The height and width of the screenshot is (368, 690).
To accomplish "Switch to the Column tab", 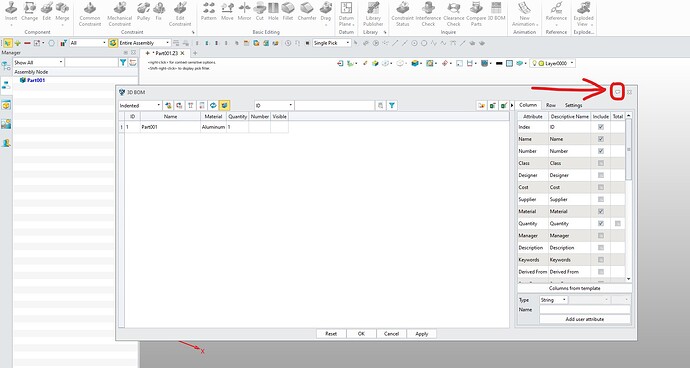I will [x=528, y=105].
